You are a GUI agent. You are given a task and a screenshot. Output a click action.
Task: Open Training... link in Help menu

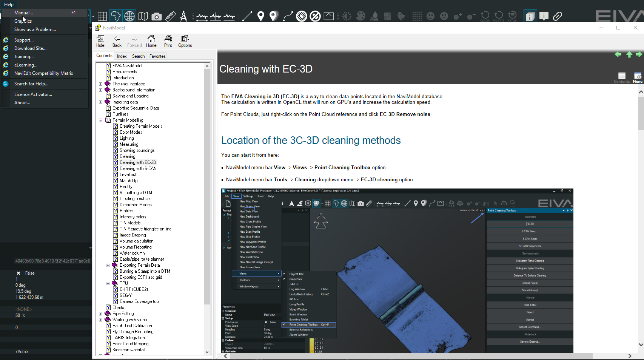tap(45, 57)
